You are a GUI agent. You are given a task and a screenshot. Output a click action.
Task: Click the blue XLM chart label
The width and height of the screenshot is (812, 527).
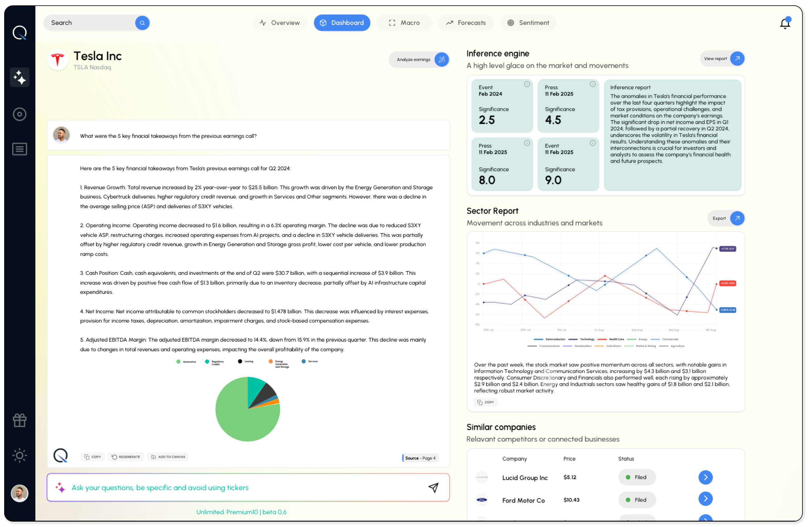coord(728,310)
